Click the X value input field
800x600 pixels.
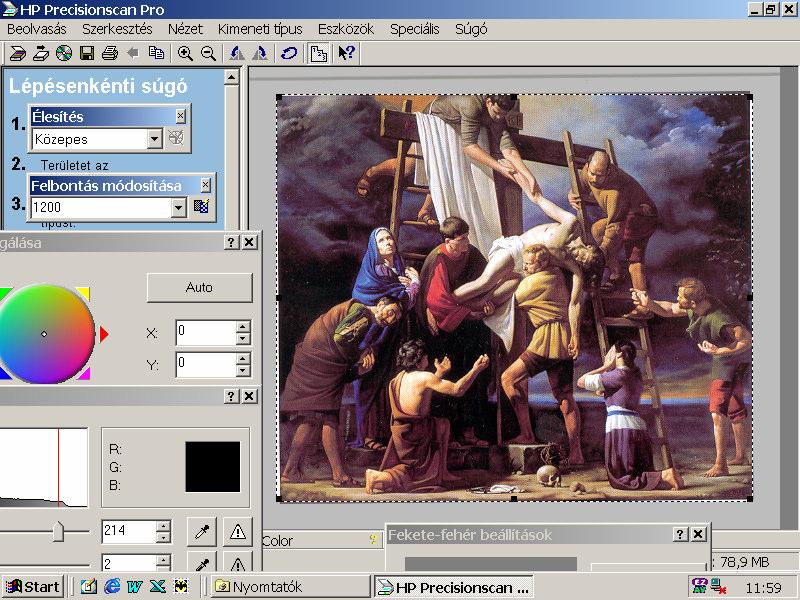coord(206,333)
